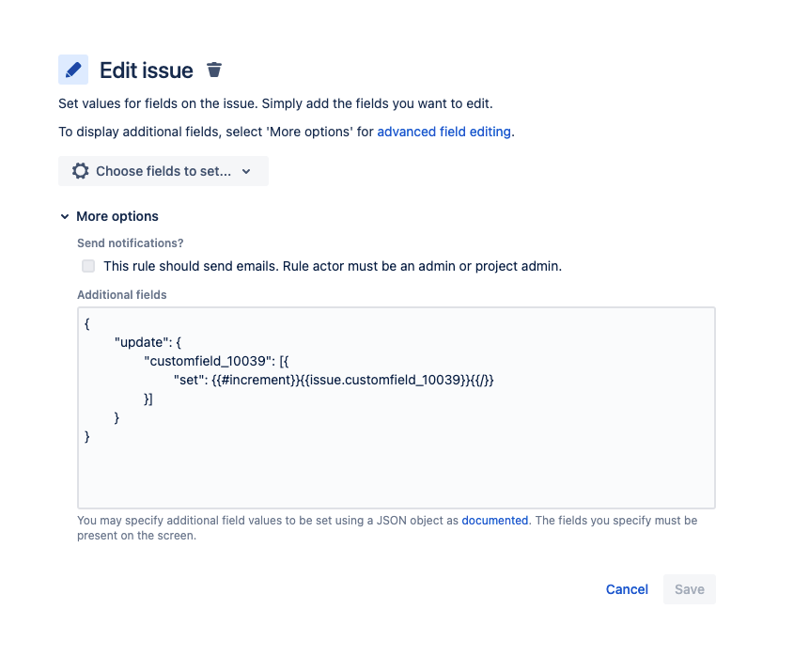Click the 'This rule should send emails' label
Viewport: 809px width, 672px height.
333,266
